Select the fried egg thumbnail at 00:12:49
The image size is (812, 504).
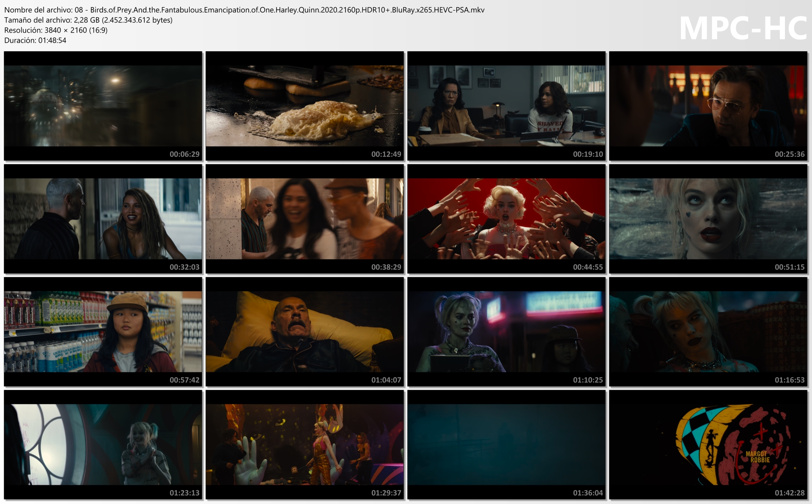click(304, 106)
